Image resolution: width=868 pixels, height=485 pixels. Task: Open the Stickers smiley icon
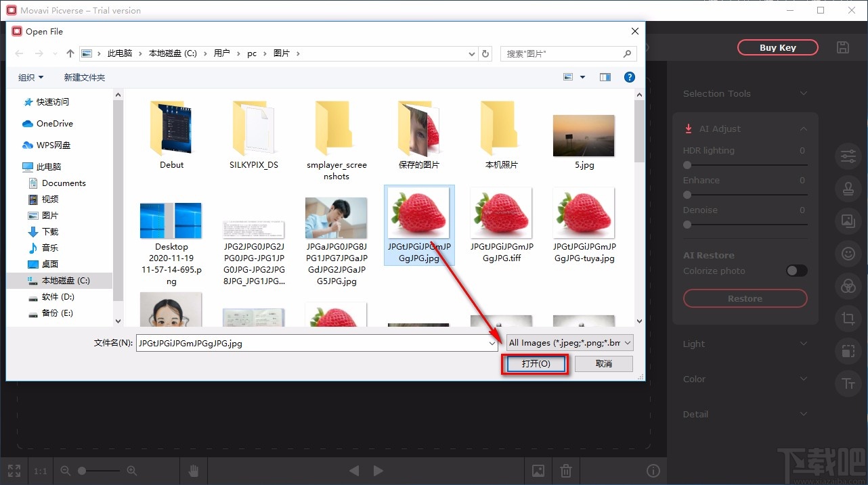(848, 254)
